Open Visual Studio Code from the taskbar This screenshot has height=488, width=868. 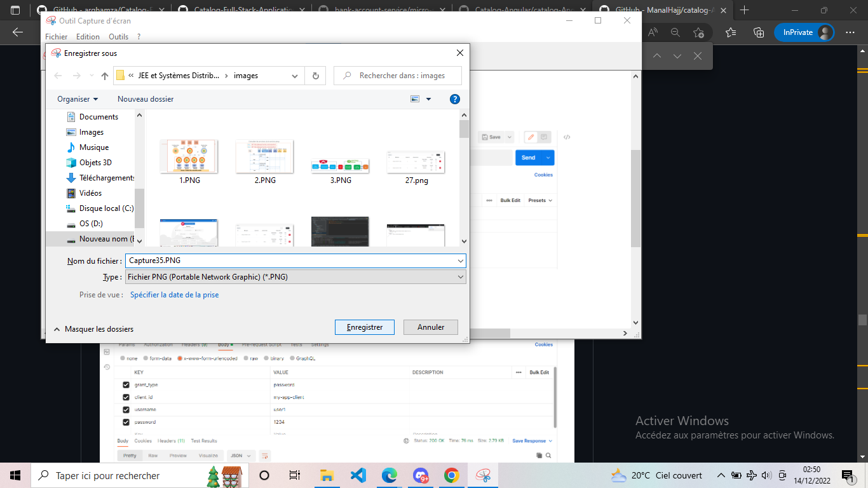(358, 475)
